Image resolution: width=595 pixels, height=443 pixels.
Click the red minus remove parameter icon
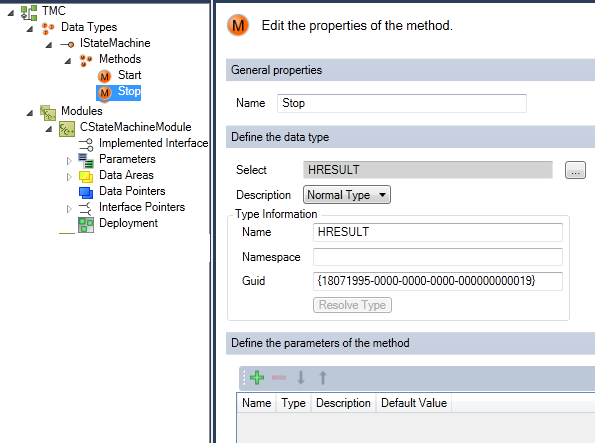279,377
